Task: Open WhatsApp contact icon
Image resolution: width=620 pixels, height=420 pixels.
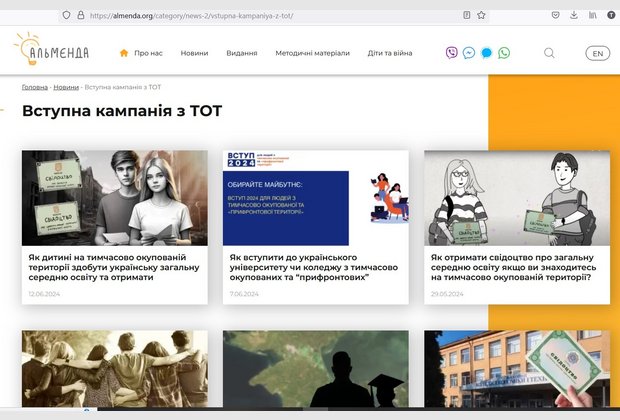Action: click(504, 53)
